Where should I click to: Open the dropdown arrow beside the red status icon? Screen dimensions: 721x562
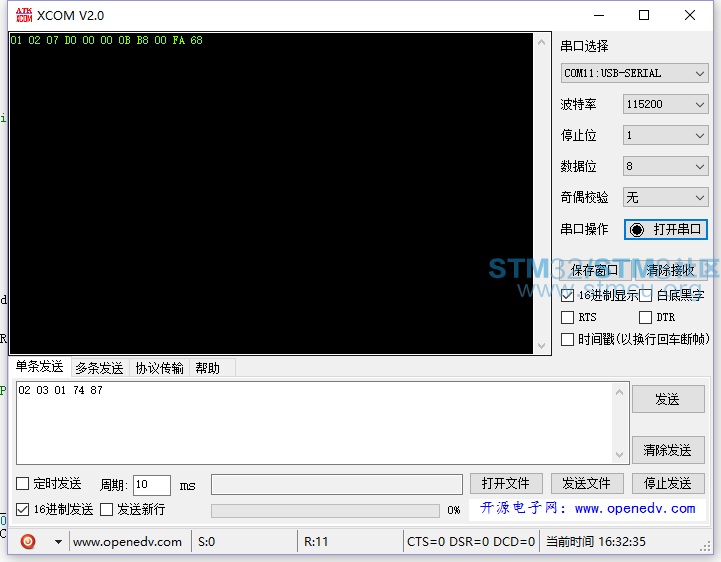[58, 542]
